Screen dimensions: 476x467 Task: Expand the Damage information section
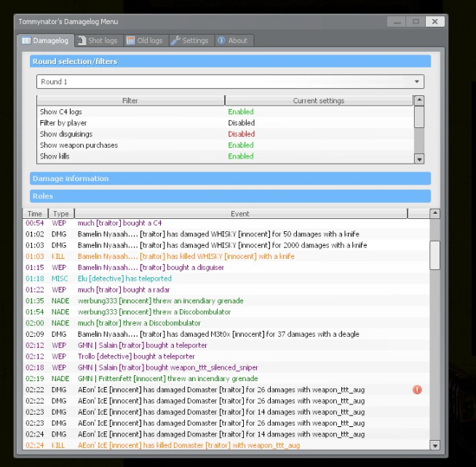[x=230, y=178]
